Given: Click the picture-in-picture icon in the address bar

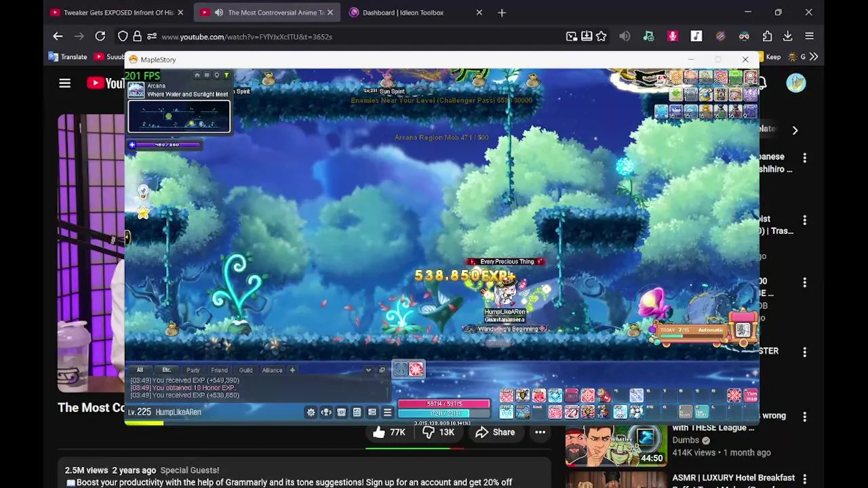Looking at the screenshot, I should (x=572, y=36).
